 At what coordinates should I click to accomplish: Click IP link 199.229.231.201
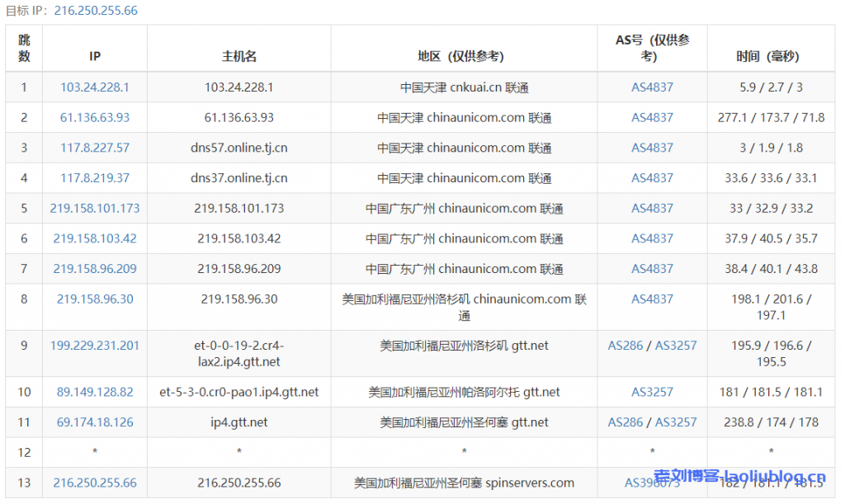(x=95, y=346)
